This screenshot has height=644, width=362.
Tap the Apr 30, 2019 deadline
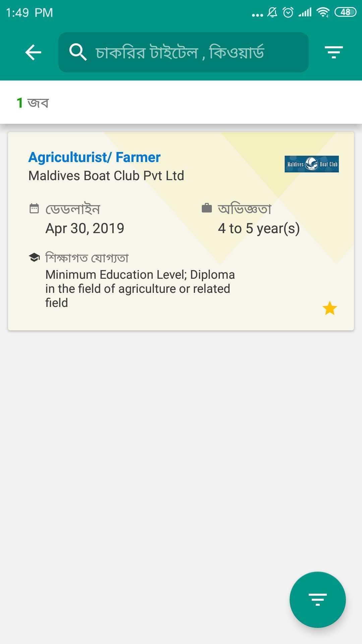point(85,228)
